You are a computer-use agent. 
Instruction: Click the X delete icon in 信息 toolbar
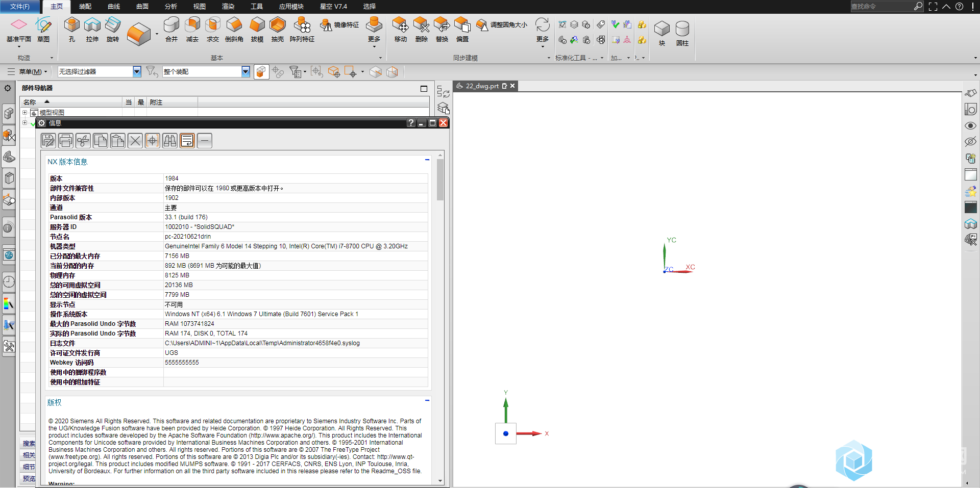pyautogui.click(x=135, y=140)
